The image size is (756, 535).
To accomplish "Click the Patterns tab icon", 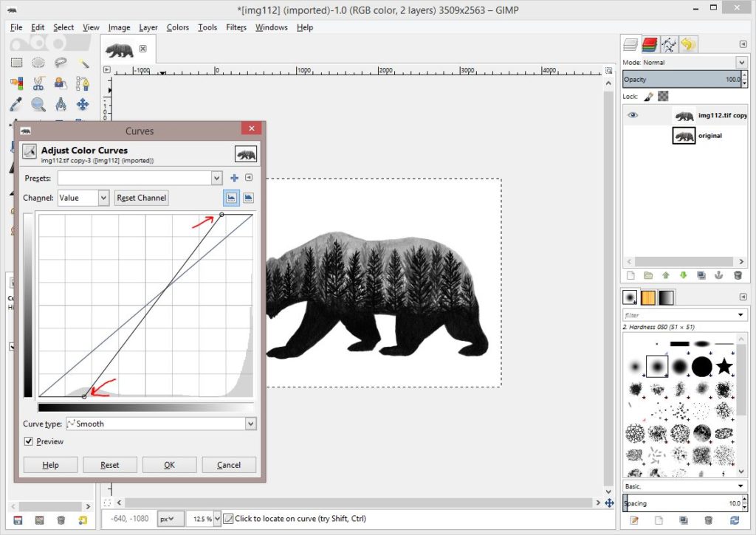I will point(648,297).
